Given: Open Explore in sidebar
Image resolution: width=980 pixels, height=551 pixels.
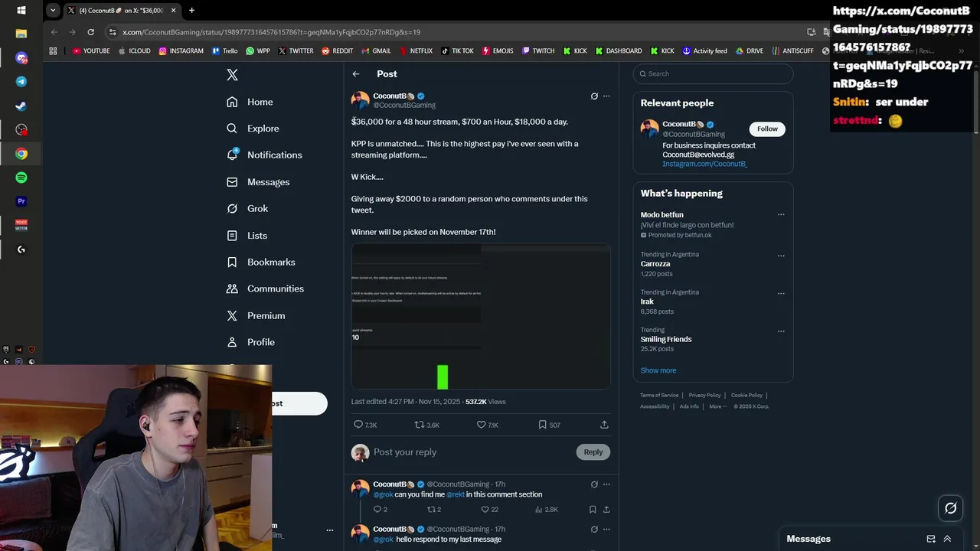Looking at the screenshot, I should coord(253,129).
